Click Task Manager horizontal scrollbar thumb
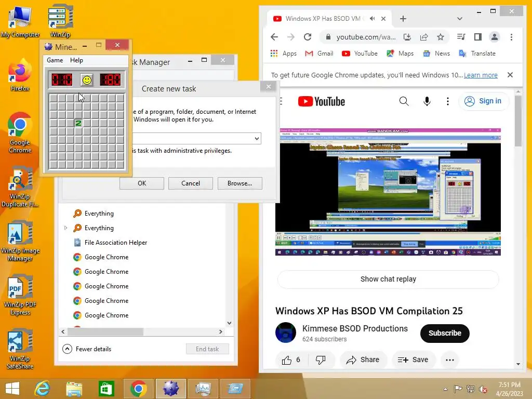This screenshot has width=532, height=399. point(105,331)
